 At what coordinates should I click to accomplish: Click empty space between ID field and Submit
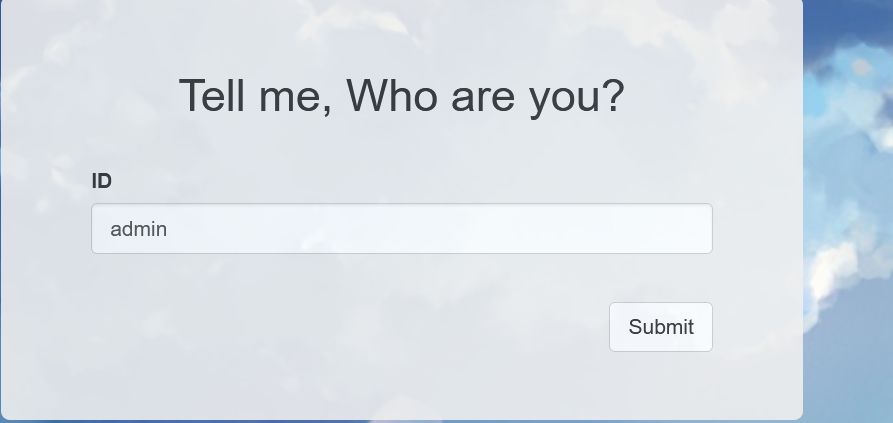coord(402,278)
